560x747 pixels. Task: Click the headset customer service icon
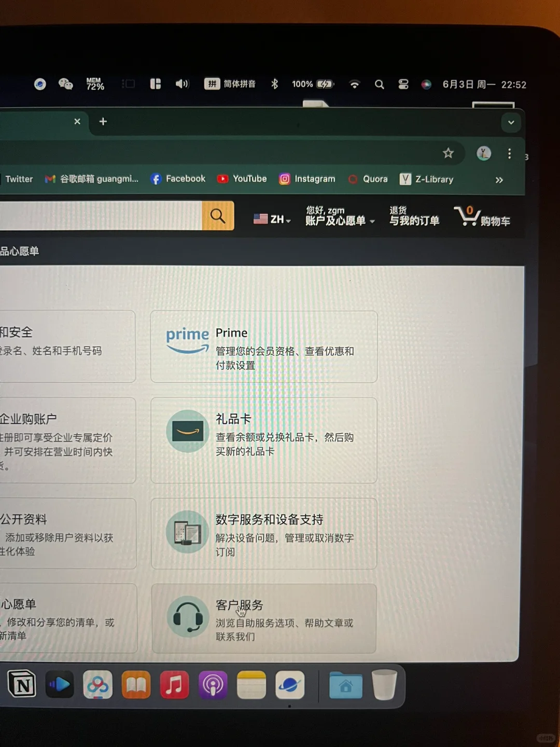tap(188, 616)
